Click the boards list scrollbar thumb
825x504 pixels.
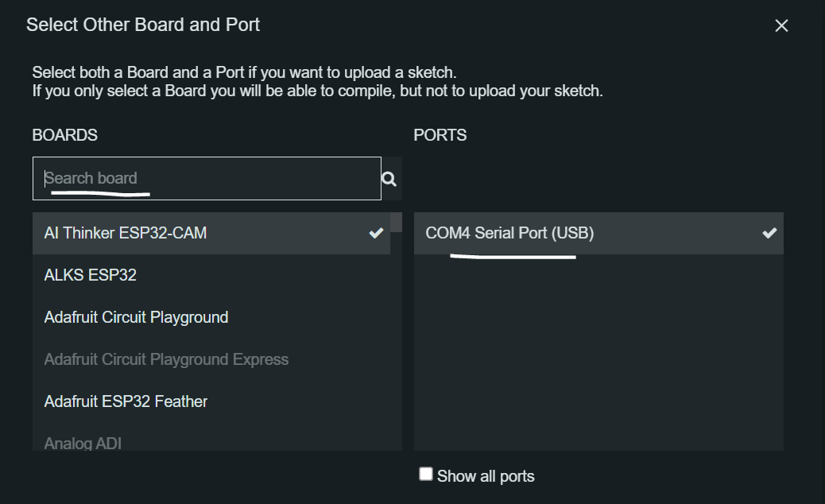(x=397, y=222)
